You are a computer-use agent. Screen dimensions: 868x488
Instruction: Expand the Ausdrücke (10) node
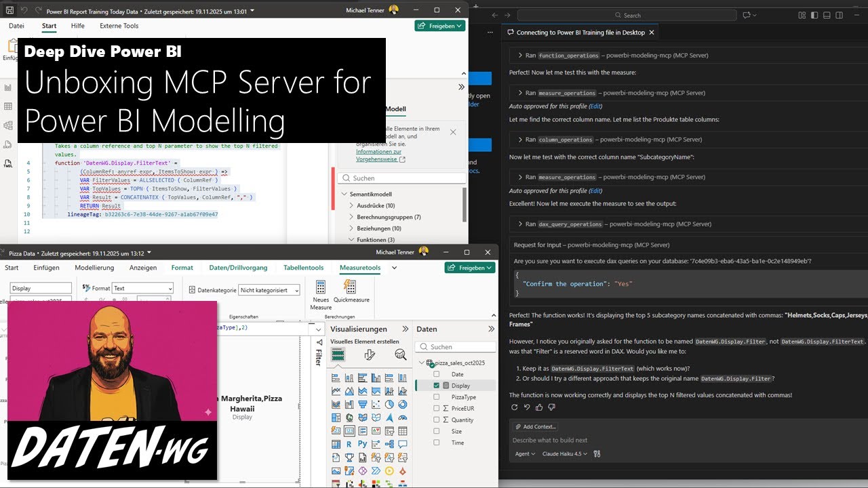(x=352, y=205)
